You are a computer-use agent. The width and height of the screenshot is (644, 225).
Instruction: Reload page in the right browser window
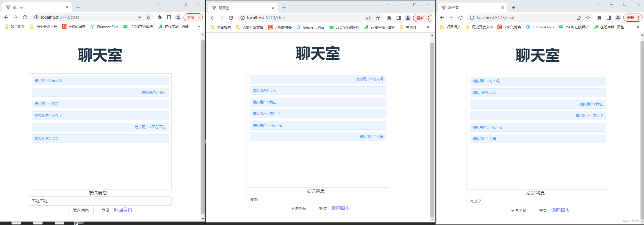coord(460,18)
